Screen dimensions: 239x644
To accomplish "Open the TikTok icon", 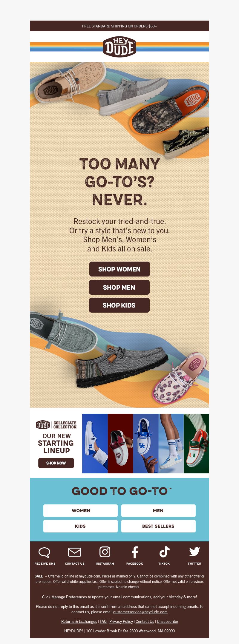I will [164, 552].
